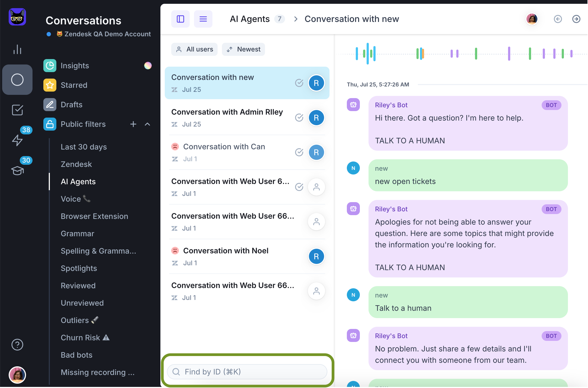The image size is (588, 388).
Task: Open the Starred section
Action: click(74, 85)
